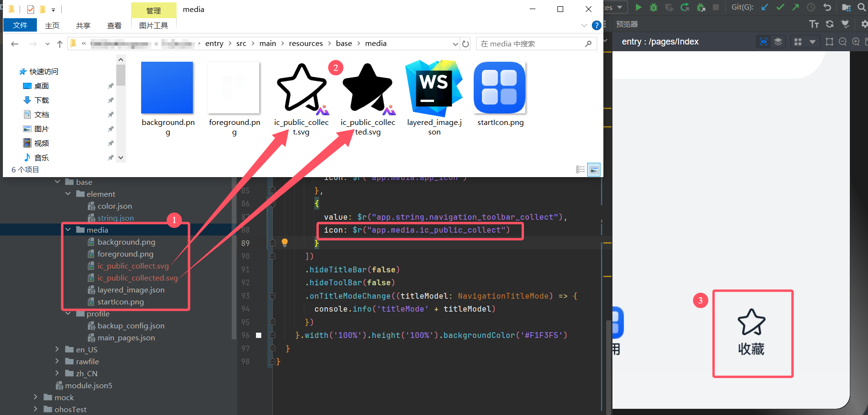Screen dimensions: 868x415
Task: Go up one folder with Explorer's up arrow
Action: pyautogui.click(x=60, y=44)
